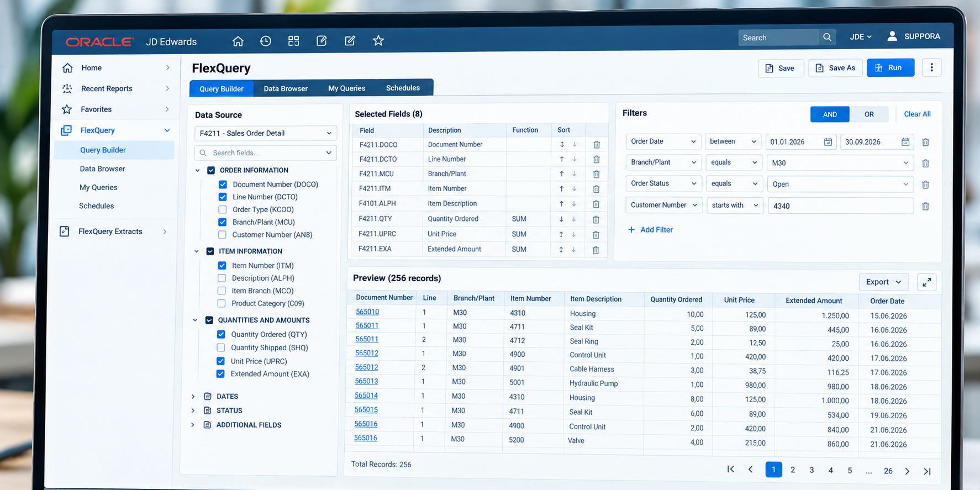Toggle sort direction for F4211.ITM
The image size is (980, 490).
coord(561,188)
